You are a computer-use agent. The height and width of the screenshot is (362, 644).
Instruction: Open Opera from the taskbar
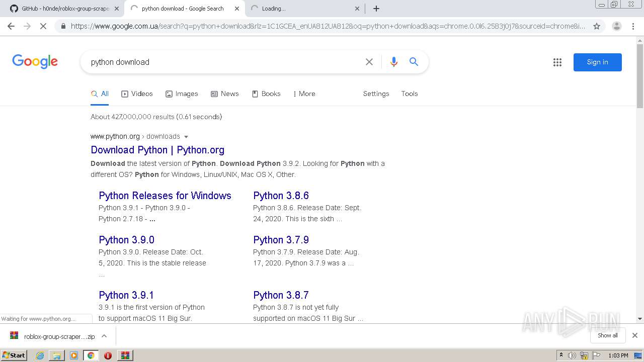[108, 355]
